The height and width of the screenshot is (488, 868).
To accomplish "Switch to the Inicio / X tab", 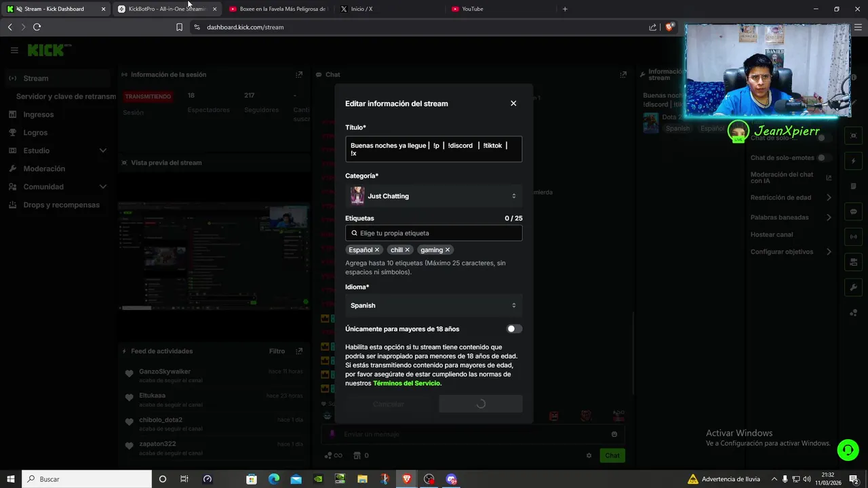I will pyautogui.click(x=361, y=9).
